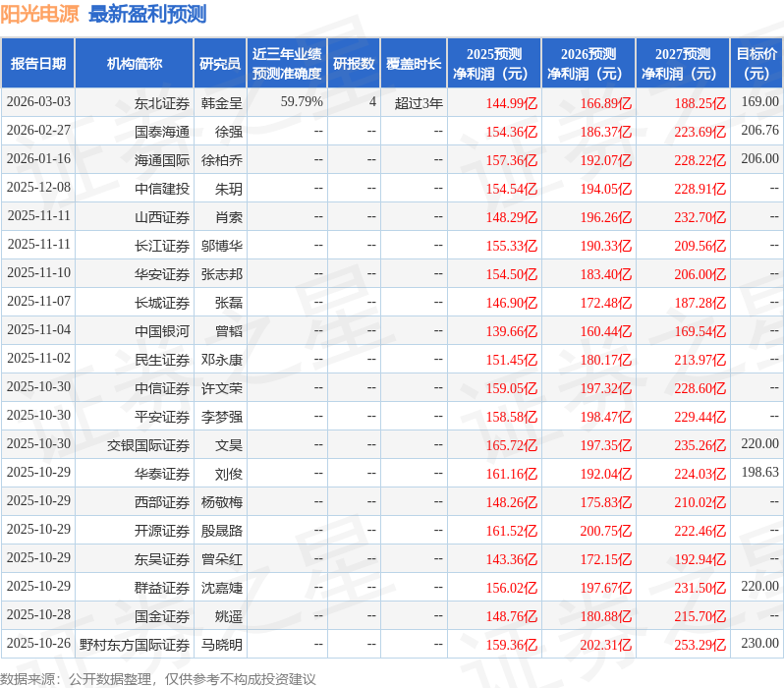The height and width of the screenshot is (688, 784).
Task: Click the 研报数 column header
Action: (354, 64)
